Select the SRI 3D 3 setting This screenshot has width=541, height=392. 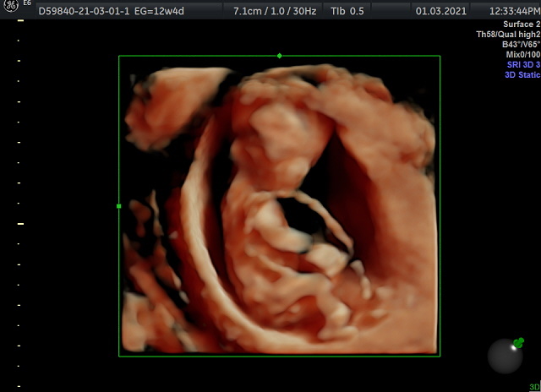pyautogui.click(x=522, y=64)
